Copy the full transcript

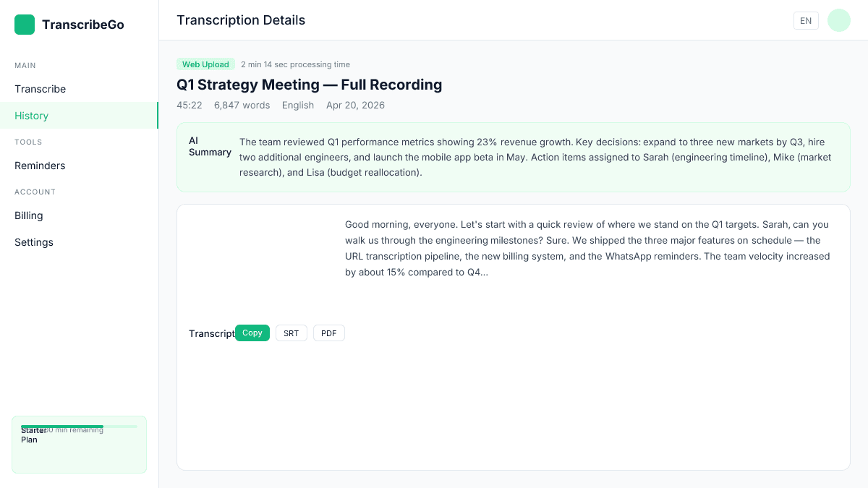(x=252, y=333)
